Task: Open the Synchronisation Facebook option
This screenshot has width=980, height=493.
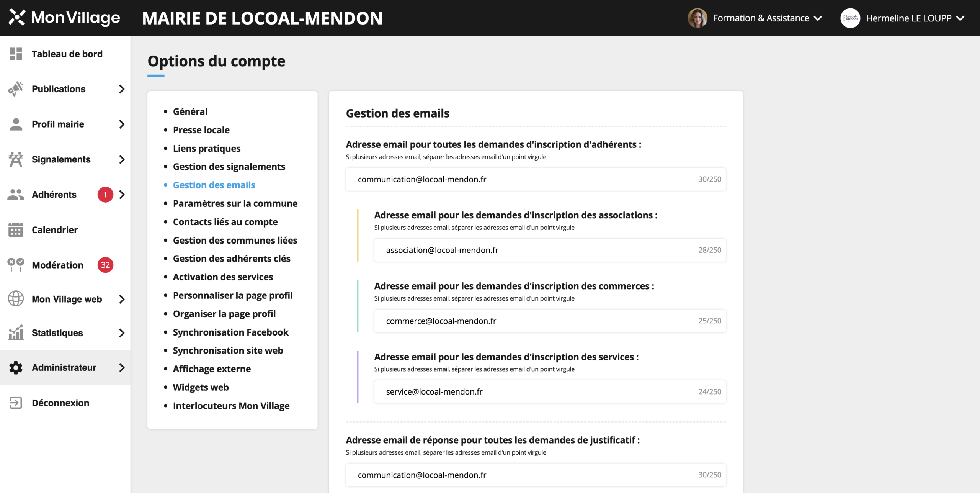Action: pyautogui.click(x=230, y=332)
